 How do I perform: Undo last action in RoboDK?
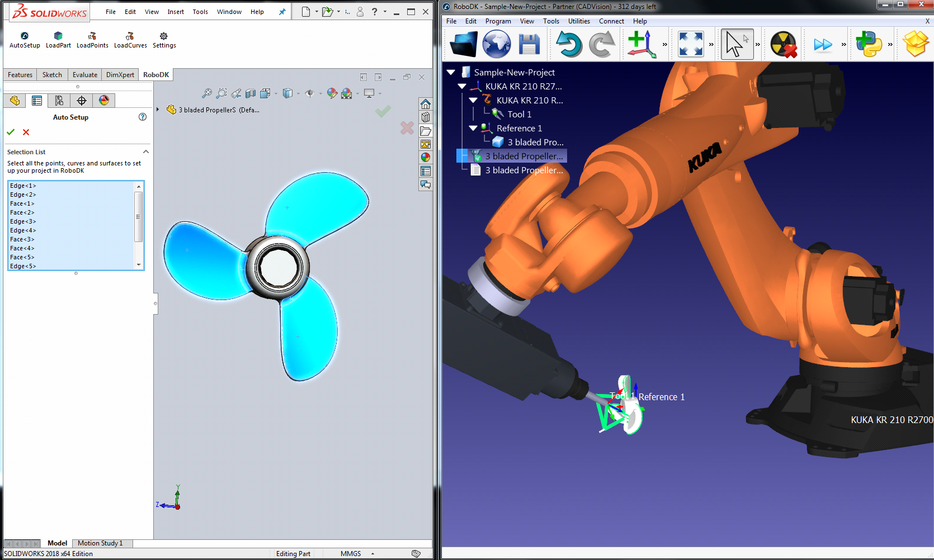pos(569,44)
